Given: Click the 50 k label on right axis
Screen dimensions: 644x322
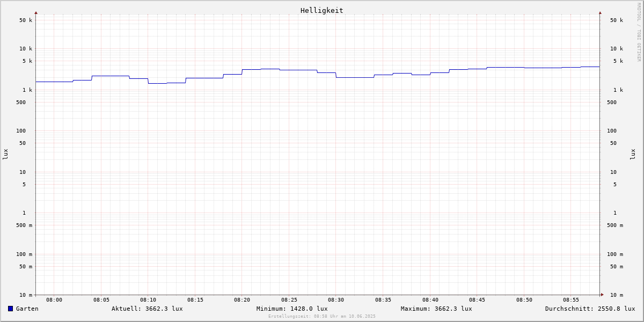Looking at the screenshot, I should point(617,20).
